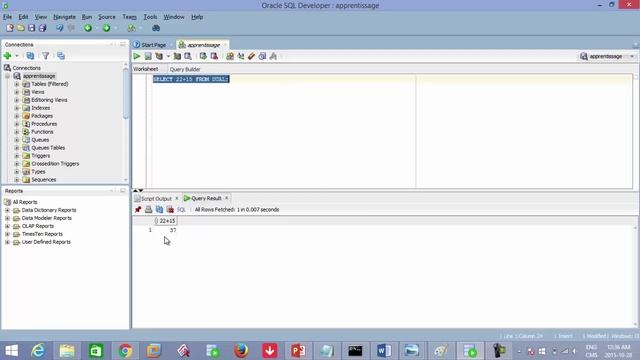640x360 pixels.
Task: Select the Functions tree item
Action: click(x=42, y=132)
